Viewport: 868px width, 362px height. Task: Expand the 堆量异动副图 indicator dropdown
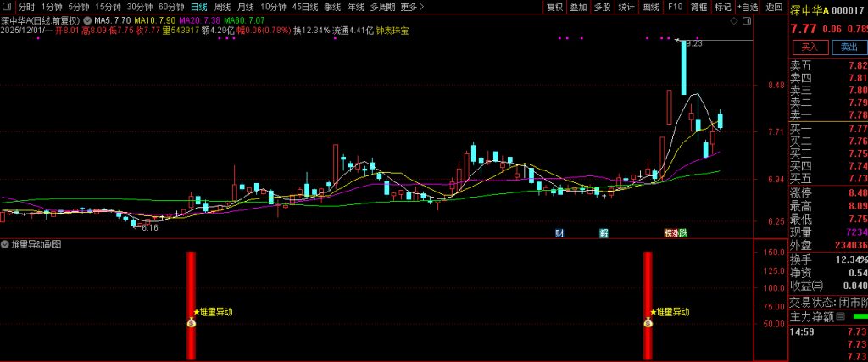pyautogui.click(x=6, y=244)
